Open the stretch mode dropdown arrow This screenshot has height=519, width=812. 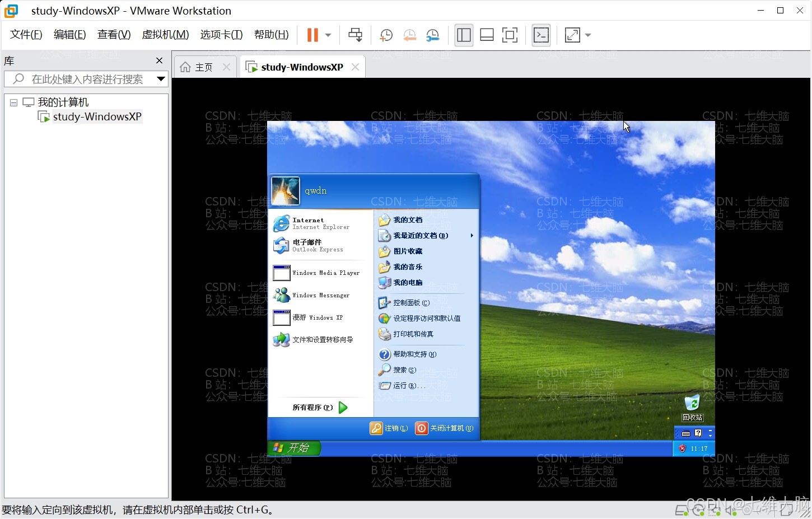588,35
